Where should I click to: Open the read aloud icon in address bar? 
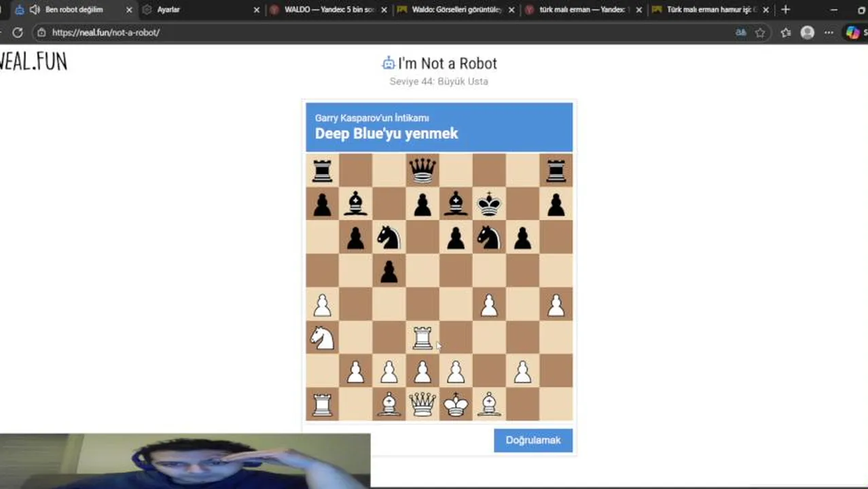coord(741,32)
